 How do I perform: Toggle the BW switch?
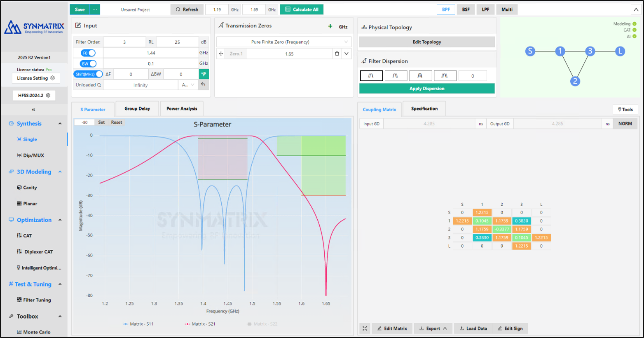click(x=88, y=63)
